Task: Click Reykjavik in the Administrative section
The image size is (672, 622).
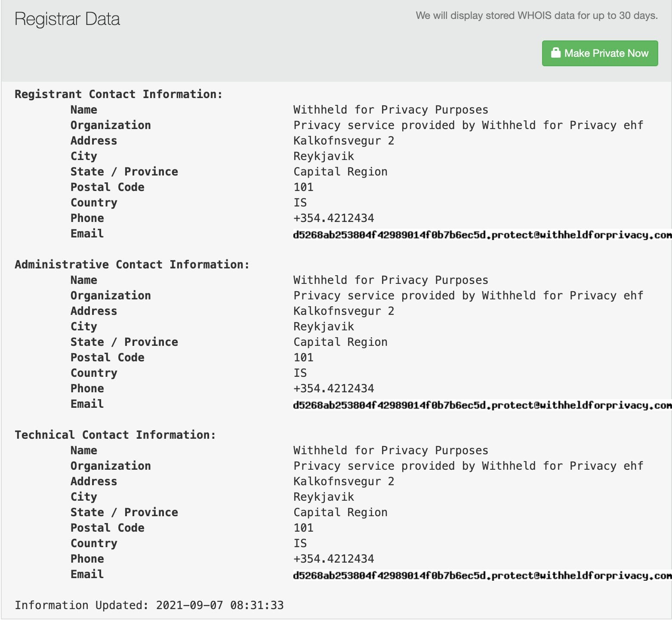Action: (x=324, y=326)
